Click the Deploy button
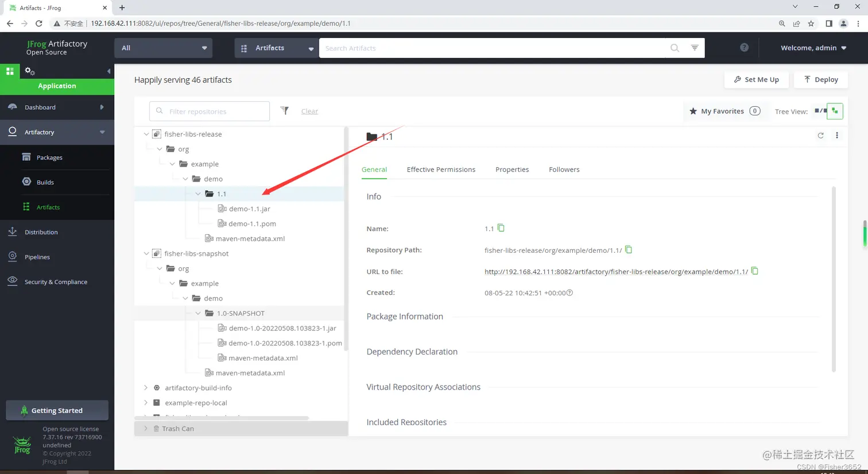Image resolution: width=868 pixels, height=474 pixels. 821,79
